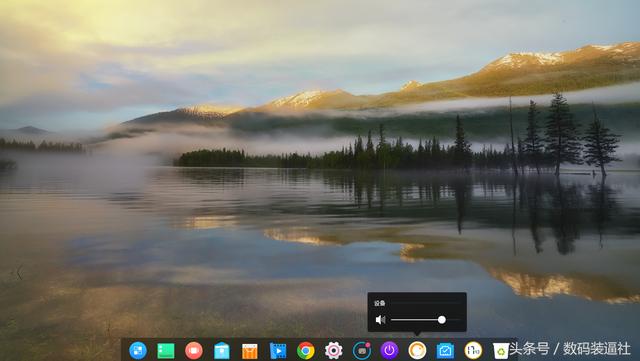
Task: Open the green multitasking view dock icon
Action: click(x=166, y=351)
